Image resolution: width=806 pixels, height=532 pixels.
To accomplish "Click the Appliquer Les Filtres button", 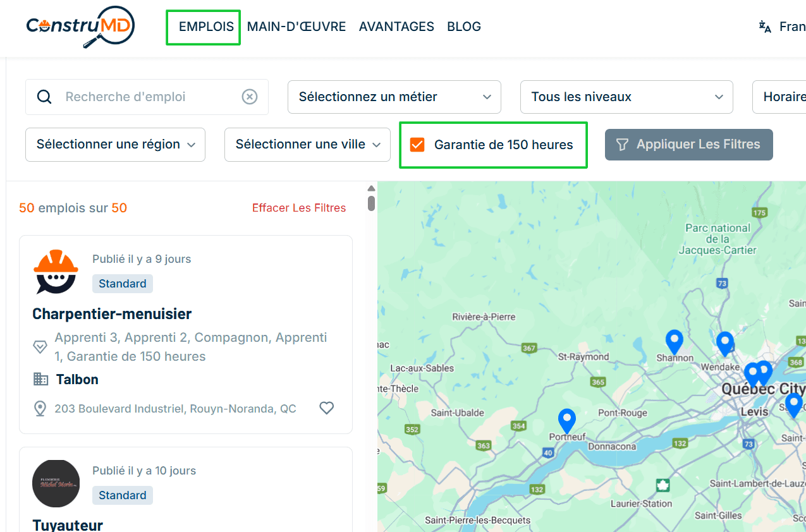I will pyautogui.click(x=688, y=144).
